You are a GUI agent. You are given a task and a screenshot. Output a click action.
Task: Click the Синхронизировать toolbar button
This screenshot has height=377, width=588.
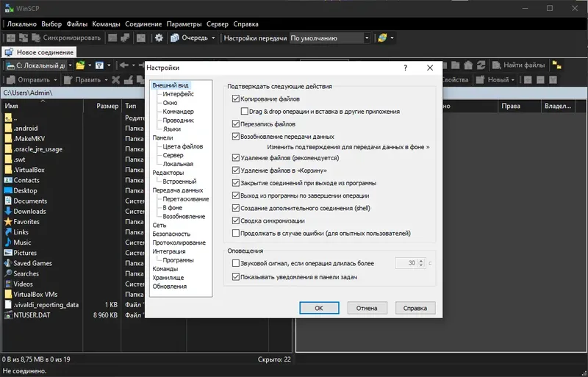pyautogui.click(x=66, y=38)
